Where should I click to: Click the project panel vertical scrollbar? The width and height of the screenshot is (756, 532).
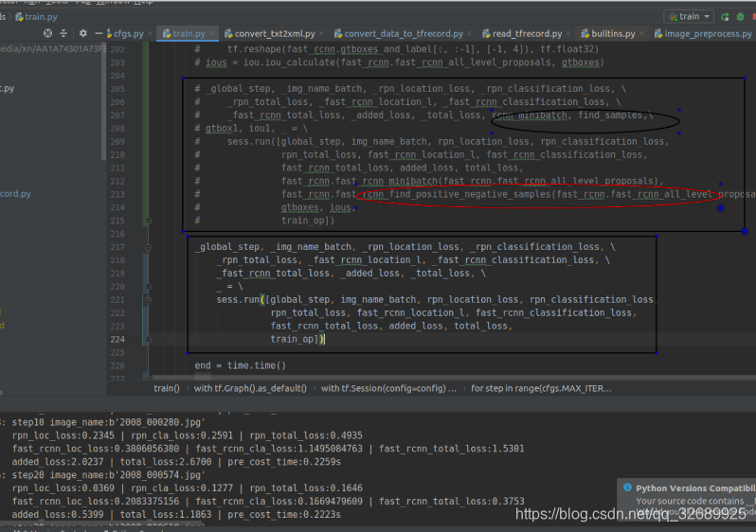[103, 101]
